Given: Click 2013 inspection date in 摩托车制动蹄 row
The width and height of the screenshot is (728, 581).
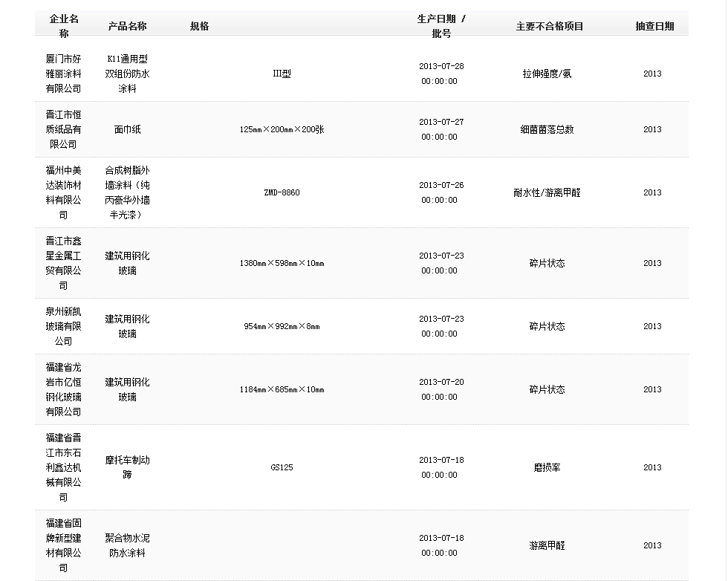Looking at the screenshot, I should [x=652, y=467].
